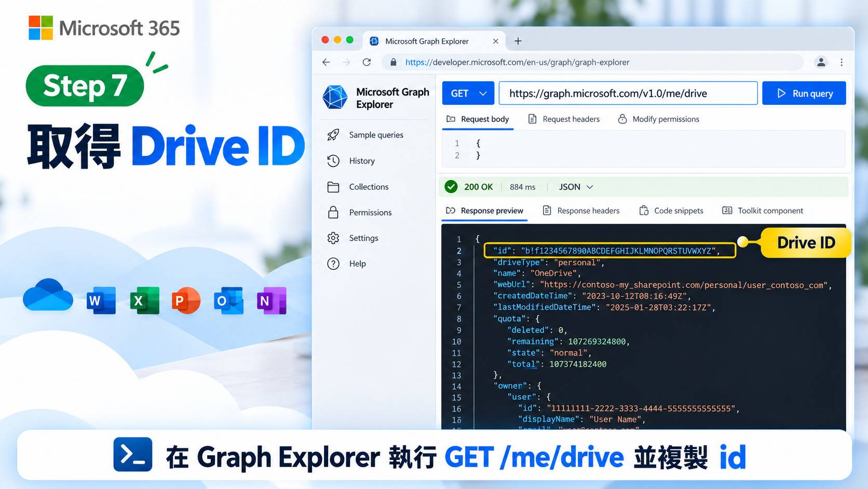Switch to the Request headers tab
The image size is (868, 489).
point(564,120)
